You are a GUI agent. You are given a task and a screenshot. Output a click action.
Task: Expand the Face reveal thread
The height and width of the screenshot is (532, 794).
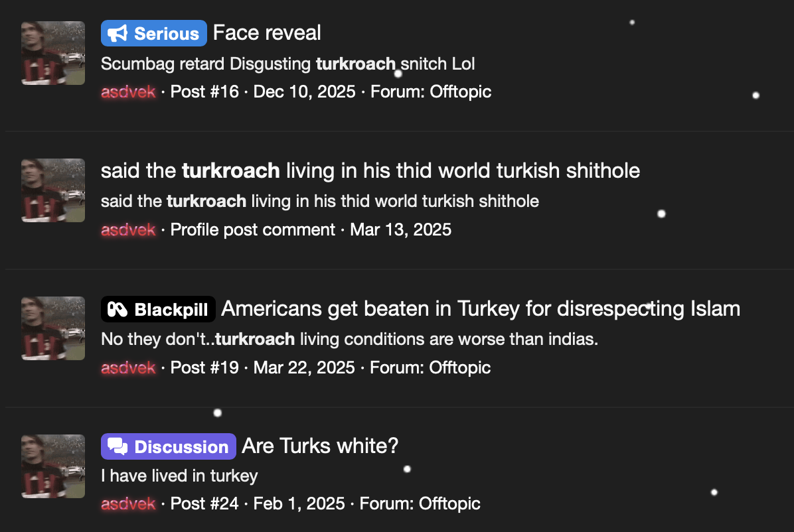coord(266,33)
